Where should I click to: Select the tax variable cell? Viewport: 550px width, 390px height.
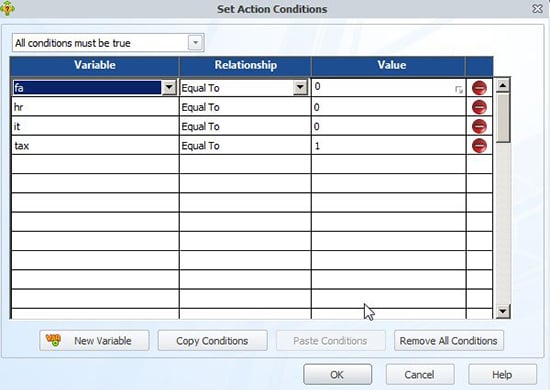pyautogui.click(x=95, y=146)
